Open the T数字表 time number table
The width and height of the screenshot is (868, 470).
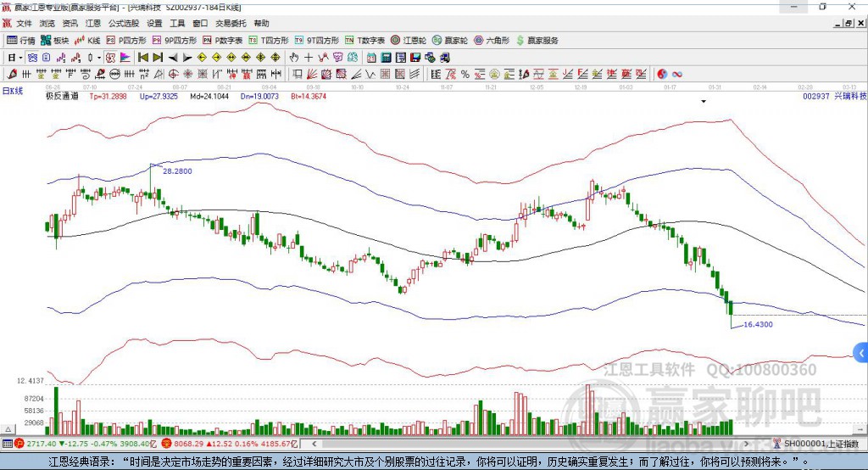click(364, 41)
